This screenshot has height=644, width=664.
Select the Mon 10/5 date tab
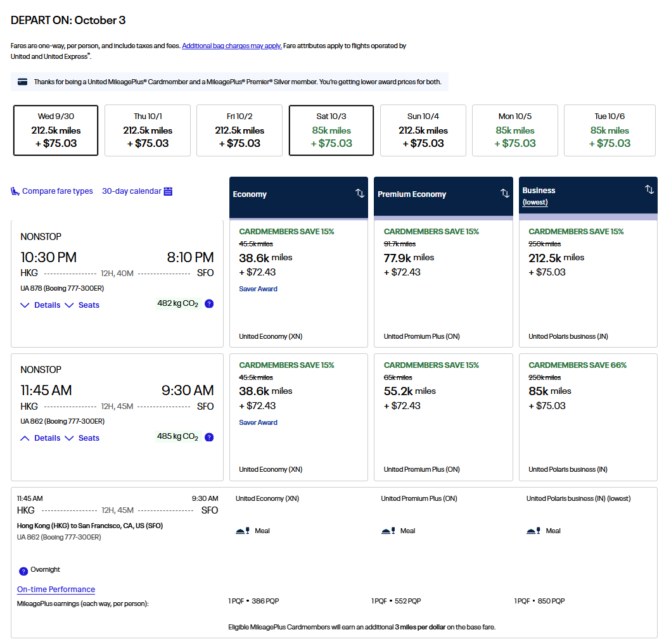click(x=515, y=130)
